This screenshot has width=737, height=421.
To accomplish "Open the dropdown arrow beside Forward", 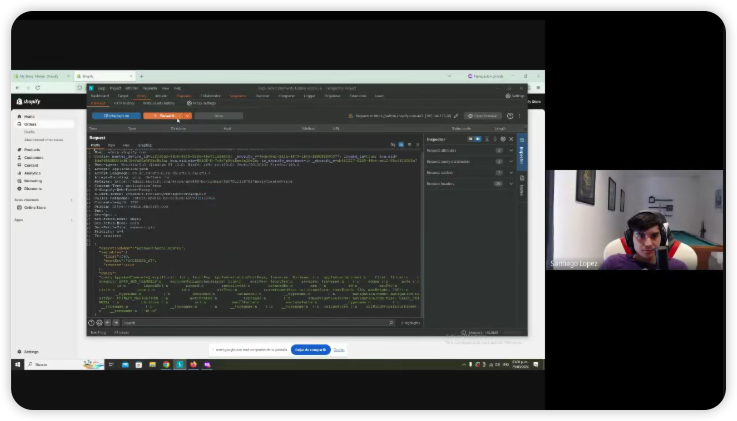I will coord(187,116).
